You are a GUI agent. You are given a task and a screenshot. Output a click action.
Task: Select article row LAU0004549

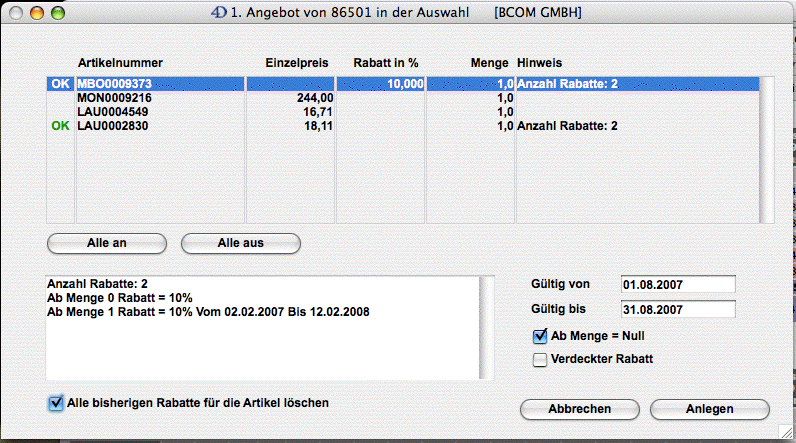[160, 113]
